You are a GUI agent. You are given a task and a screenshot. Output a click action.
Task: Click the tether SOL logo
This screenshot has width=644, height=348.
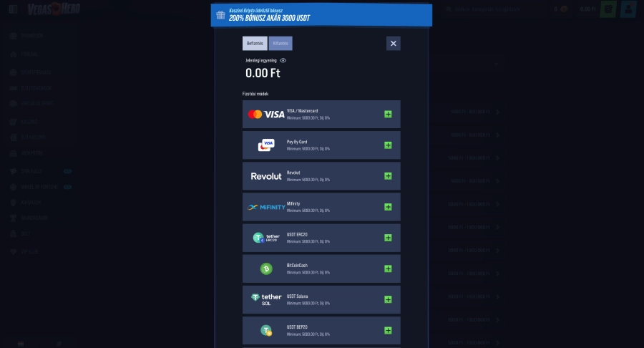[x=266, y=299]
